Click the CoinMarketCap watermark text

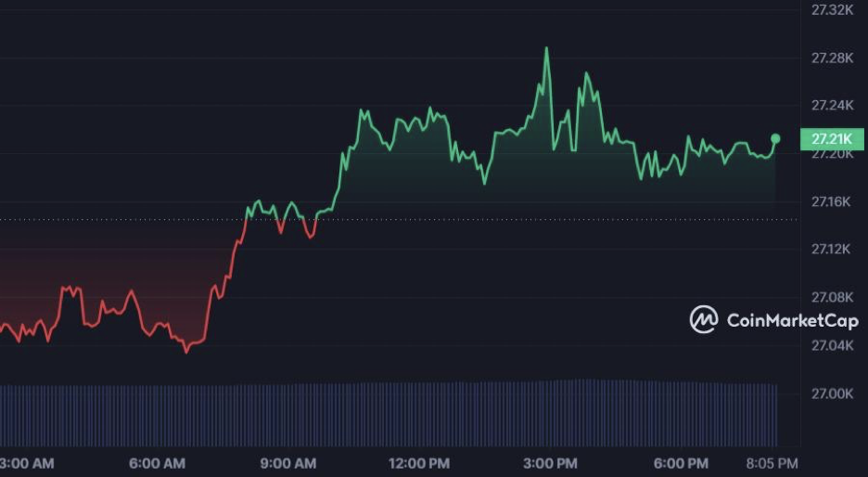pyautogui.click(x=792, y=321)
